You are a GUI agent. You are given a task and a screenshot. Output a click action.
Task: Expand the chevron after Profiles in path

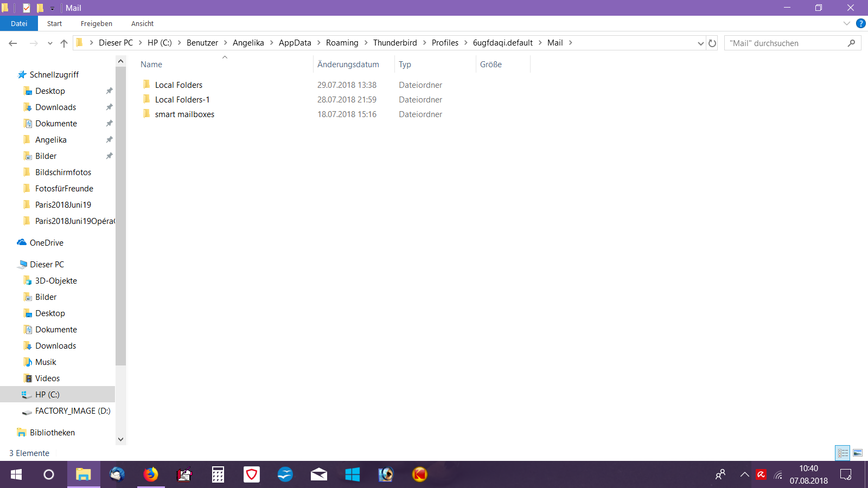(465, 43)
